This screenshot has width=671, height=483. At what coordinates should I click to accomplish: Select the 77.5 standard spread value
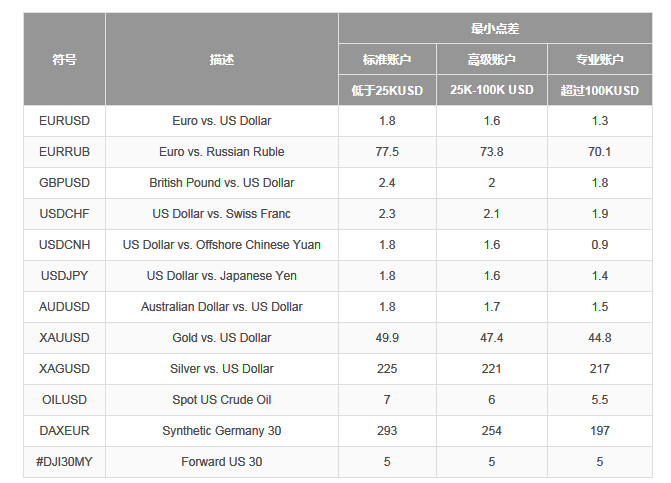[387, 152]
